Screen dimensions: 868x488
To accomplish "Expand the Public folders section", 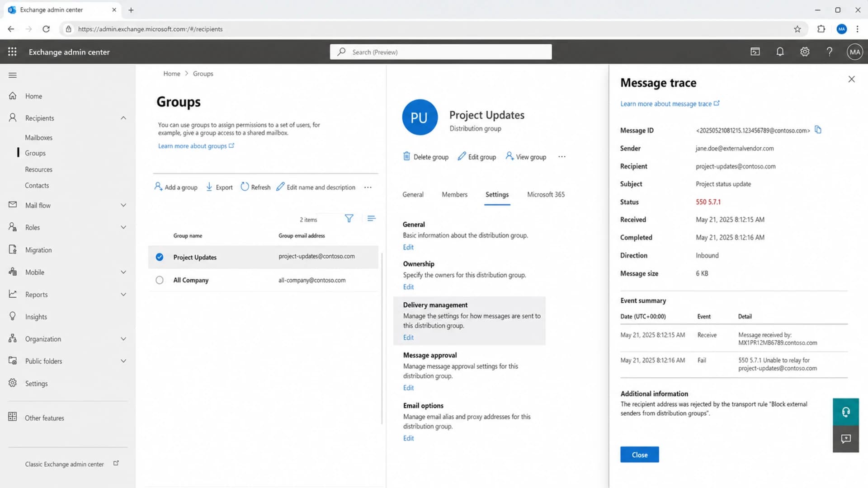I will [x=123, y=361].
